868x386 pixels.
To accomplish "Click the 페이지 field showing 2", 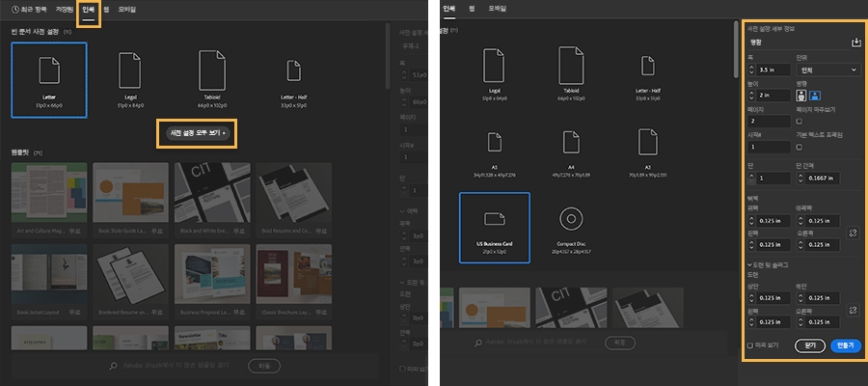I will (769, 122).
